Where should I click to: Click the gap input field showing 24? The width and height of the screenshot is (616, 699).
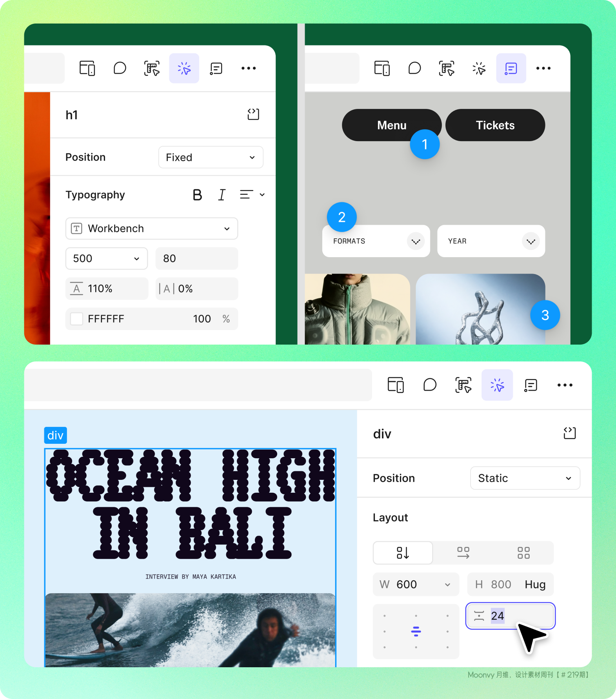511,616
